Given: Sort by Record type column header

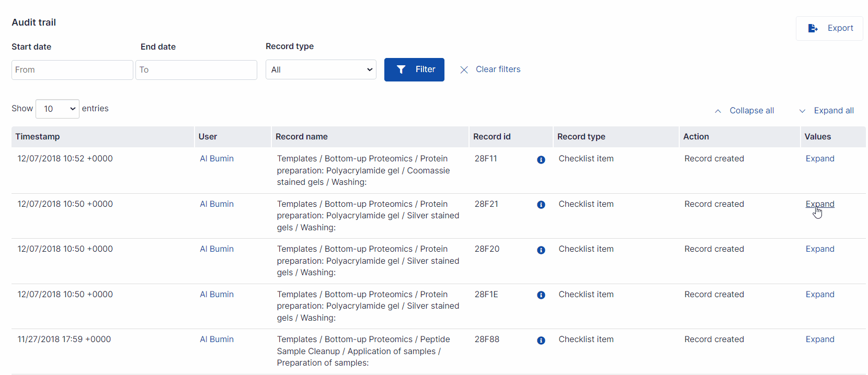Looking at the screenshot, I should pyautogui.click(x=581, y=137).
